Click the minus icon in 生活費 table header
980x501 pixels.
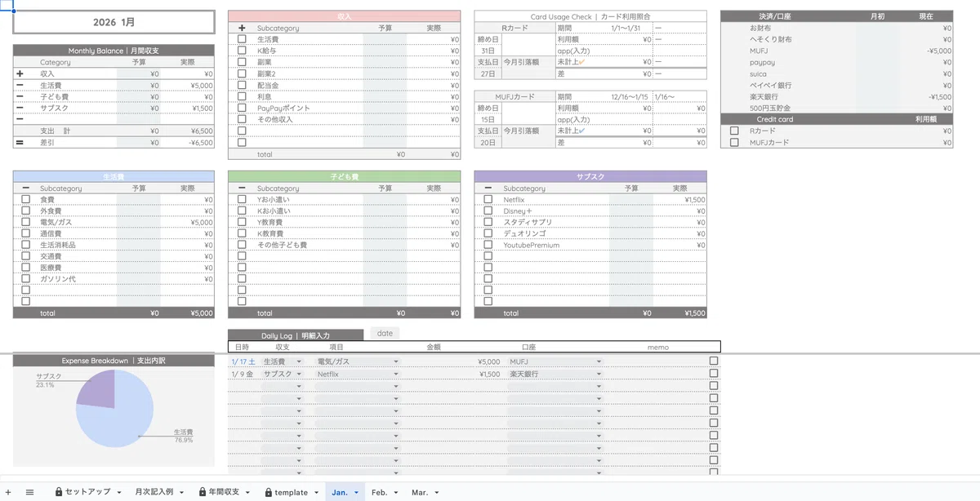[26, 188]
